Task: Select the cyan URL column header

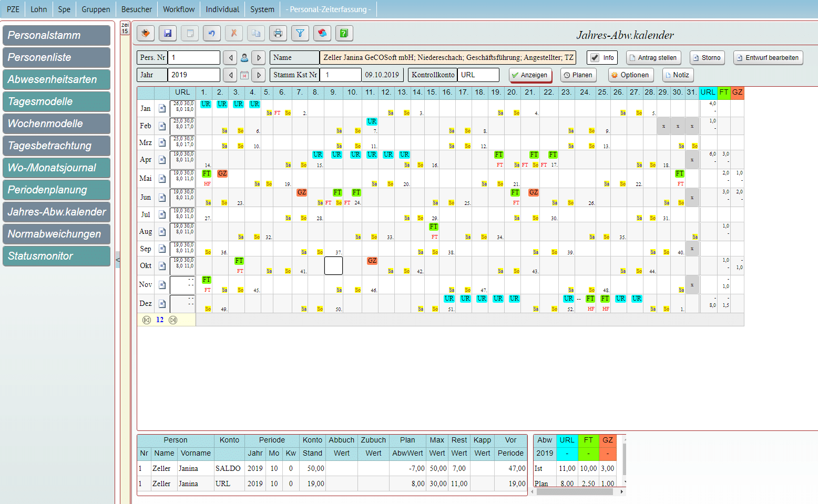Action: [x=708, y=92]
